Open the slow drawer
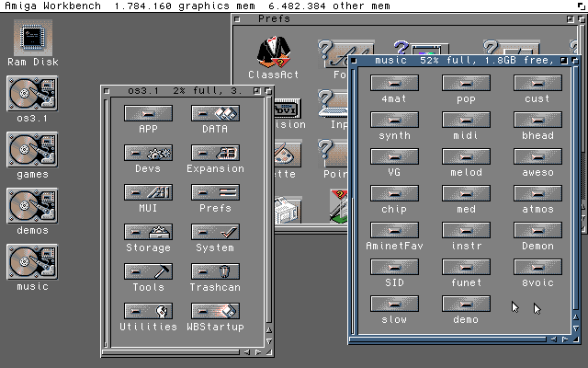 pos(394,304)
